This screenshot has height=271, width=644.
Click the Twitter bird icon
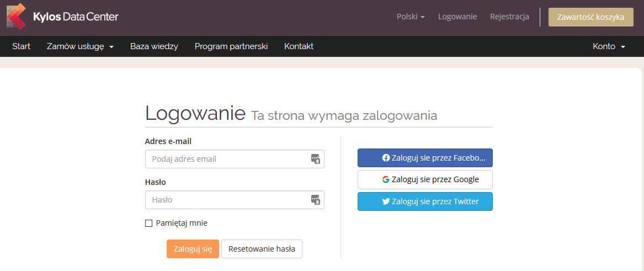click(386, 201)
